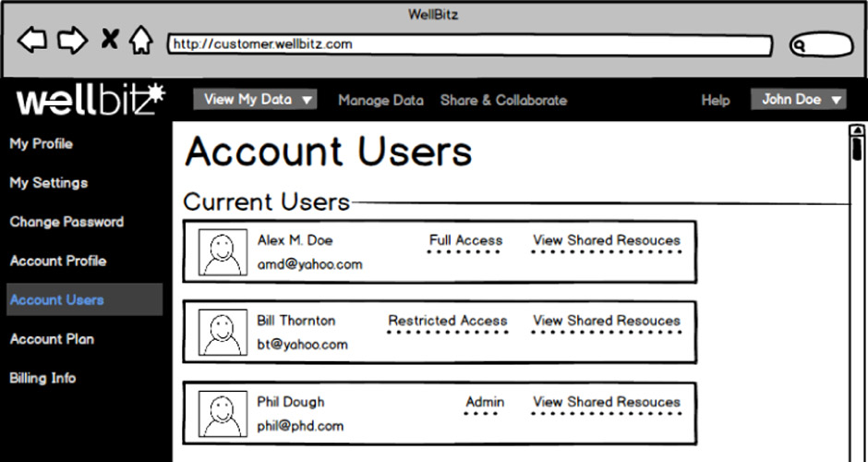Click the browser back arrow icon
Image resolution: width=868 pixels, height=462 pixels.
(32, 41)
